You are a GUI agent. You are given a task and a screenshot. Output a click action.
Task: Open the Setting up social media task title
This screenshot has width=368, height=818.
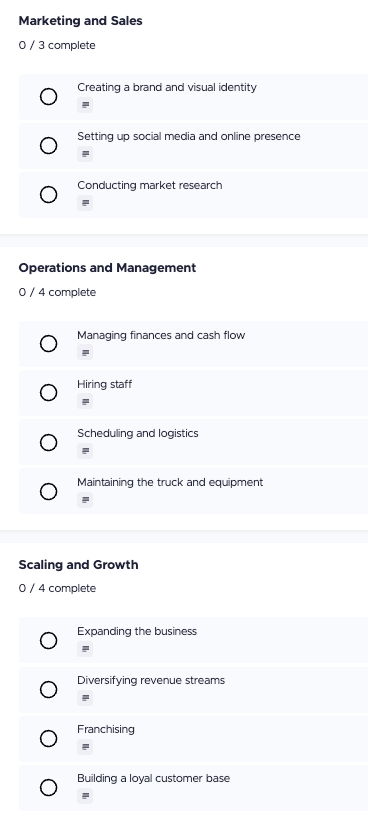pos(189,136)
